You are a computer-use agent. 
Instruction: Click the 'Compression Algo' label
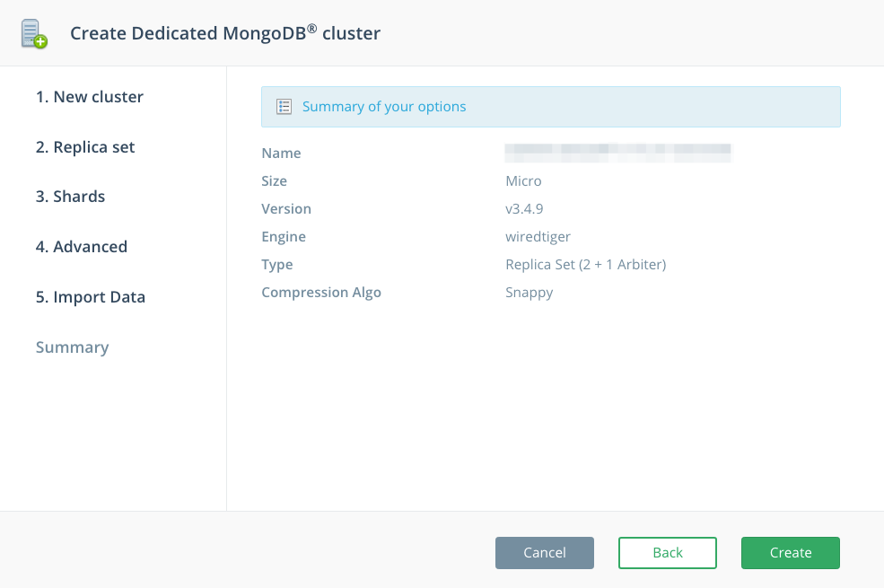coord(321,293)
